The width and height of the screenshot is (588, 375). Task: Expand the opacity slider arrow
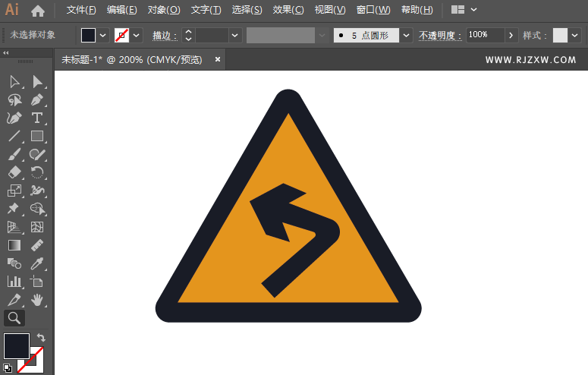511,36
